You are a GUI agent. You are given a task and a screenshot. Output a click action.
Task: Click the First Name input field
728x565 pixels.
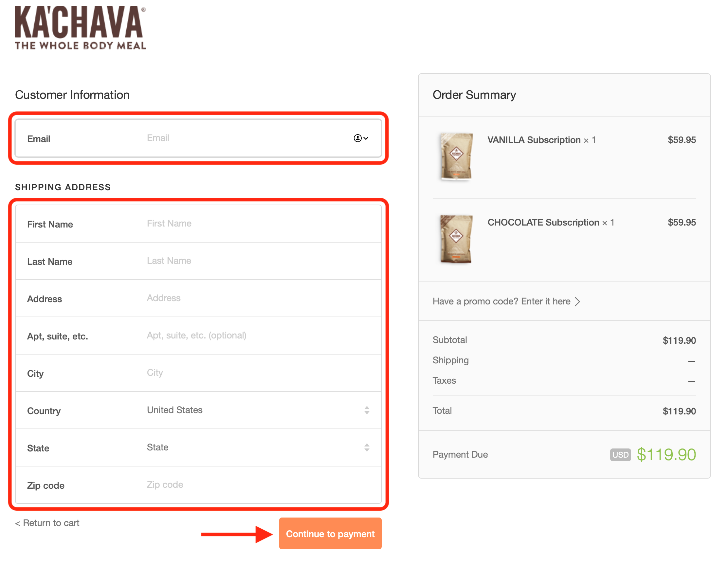coord(233,224)
